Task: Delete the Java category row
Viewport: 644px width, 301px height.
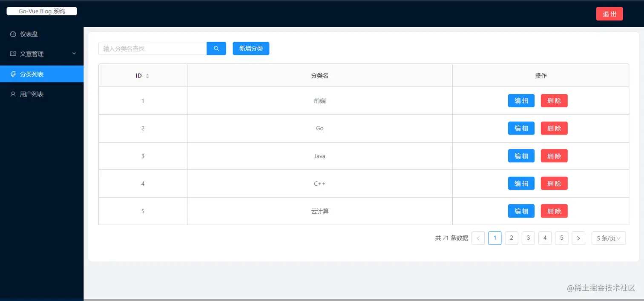Action: pos(554,156)
